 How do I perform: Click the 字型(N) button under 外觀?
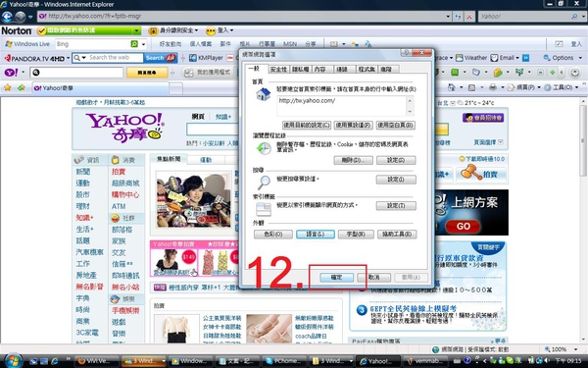(x=356, y=235)
